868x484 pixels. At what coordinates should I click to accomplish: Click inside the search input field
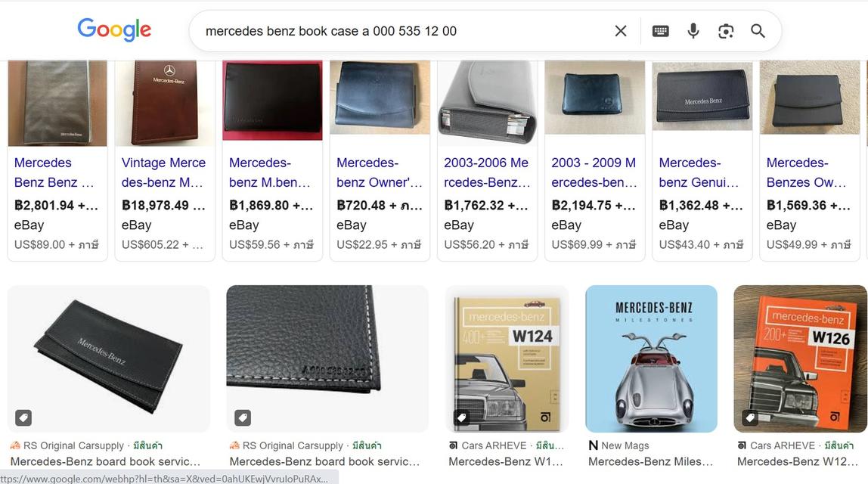pos(378,30)
